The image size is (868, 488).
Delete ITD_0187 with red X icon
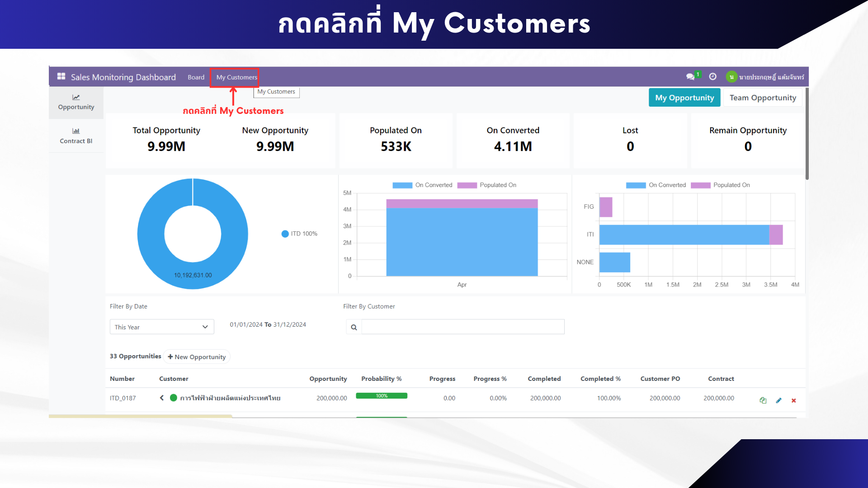click(794, 400)
